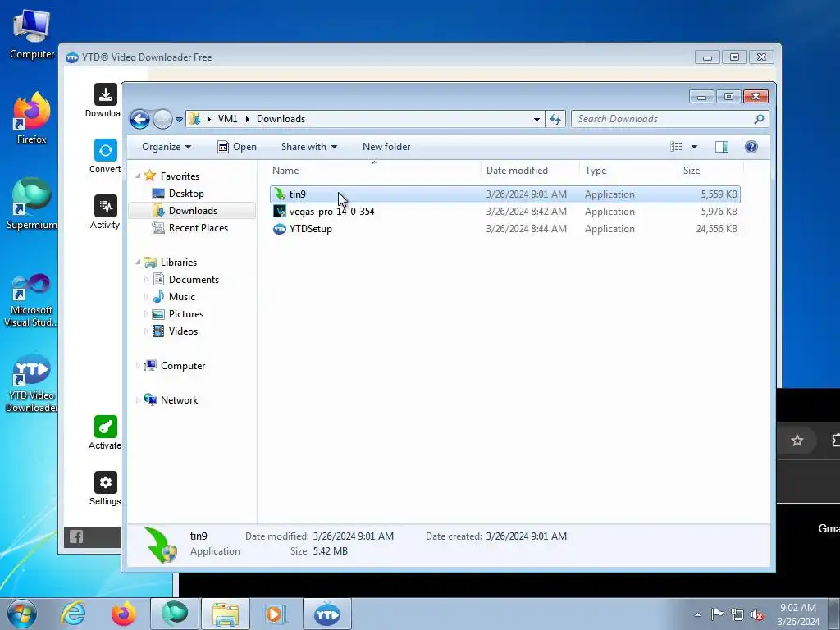Switch to Firefox in taskbar
Image resolution: width=840 pixels, height=630 pixels.
click(123, 614)
